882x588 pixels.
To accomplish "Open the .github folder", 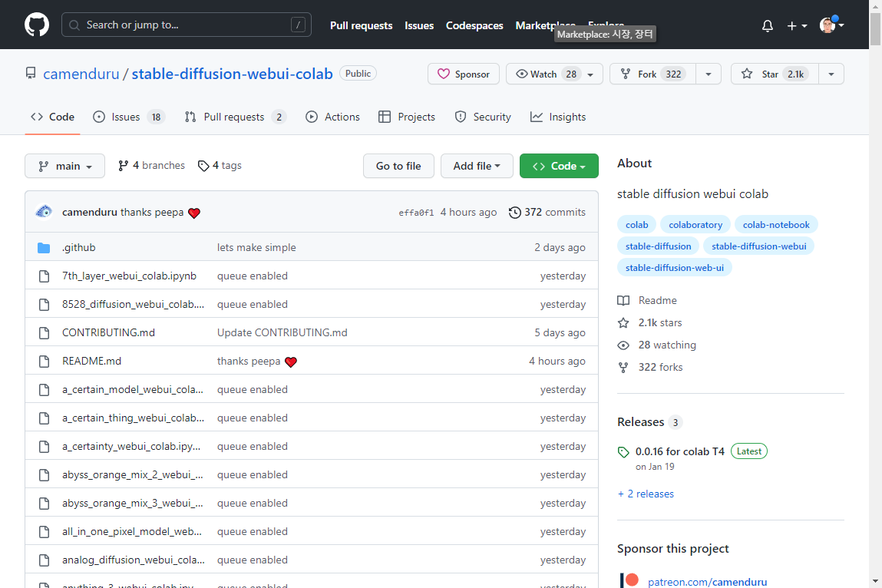I will pyautogui.click(x=79, y=248).
